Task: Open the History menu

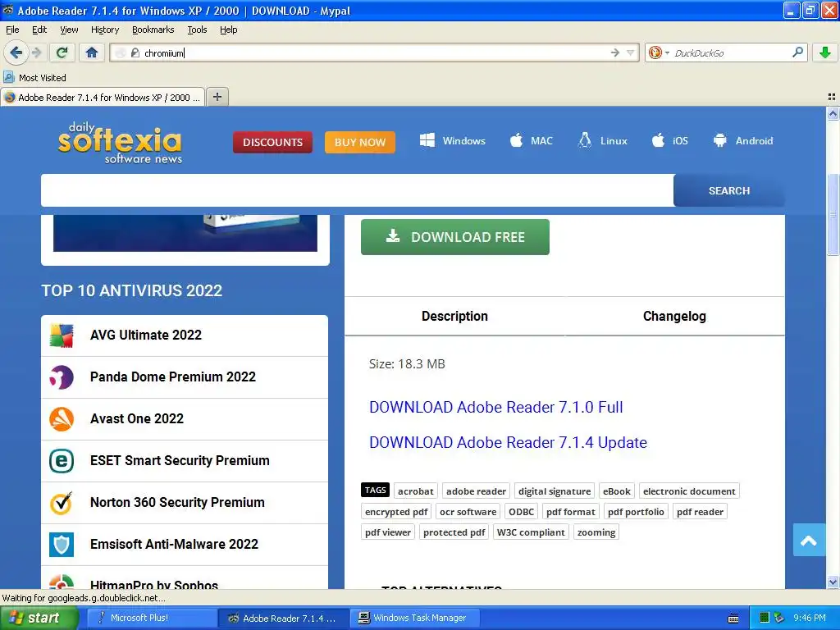Action: point(104,30)
